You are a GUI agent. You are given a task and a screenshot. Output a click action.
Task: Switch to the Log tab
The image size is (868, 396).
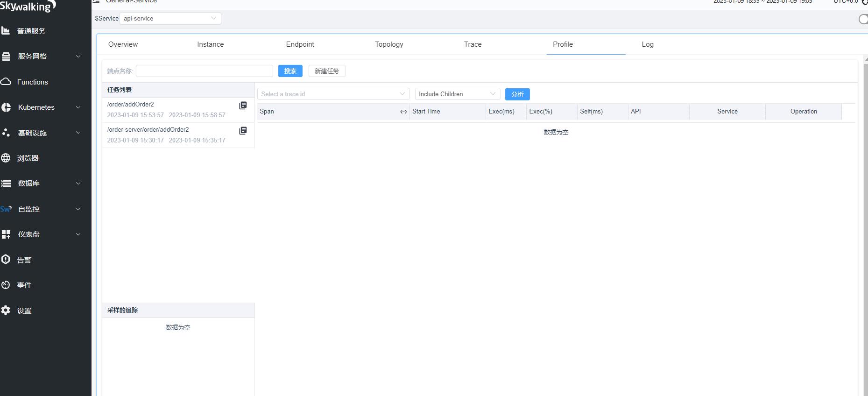point(648,44)
